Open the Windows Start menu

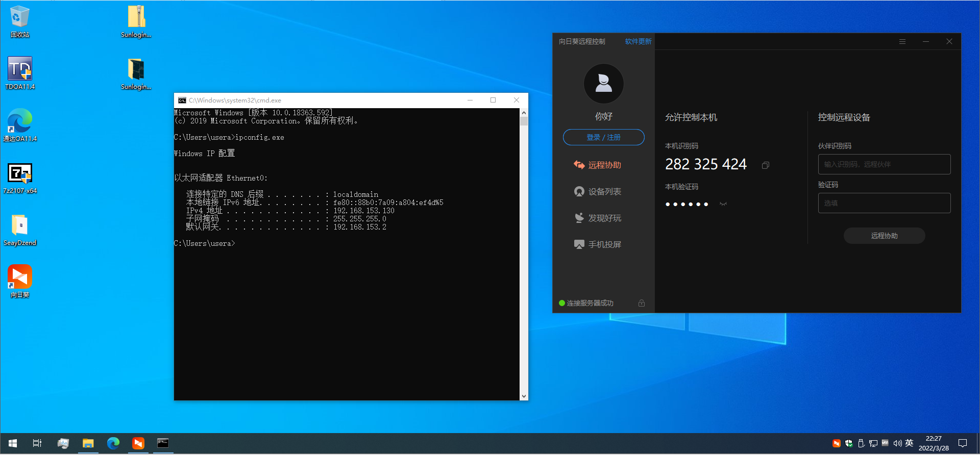(13, 443)
